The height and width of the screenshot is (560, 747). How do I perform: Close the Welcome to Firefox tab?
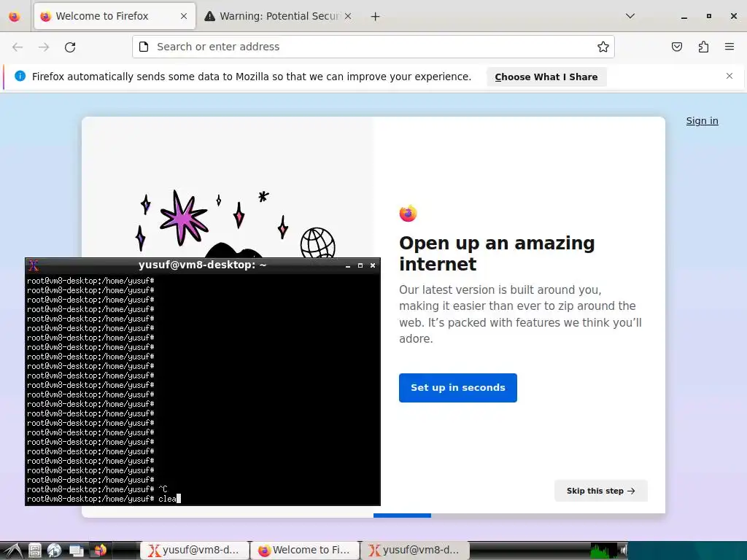coord(184,16)
